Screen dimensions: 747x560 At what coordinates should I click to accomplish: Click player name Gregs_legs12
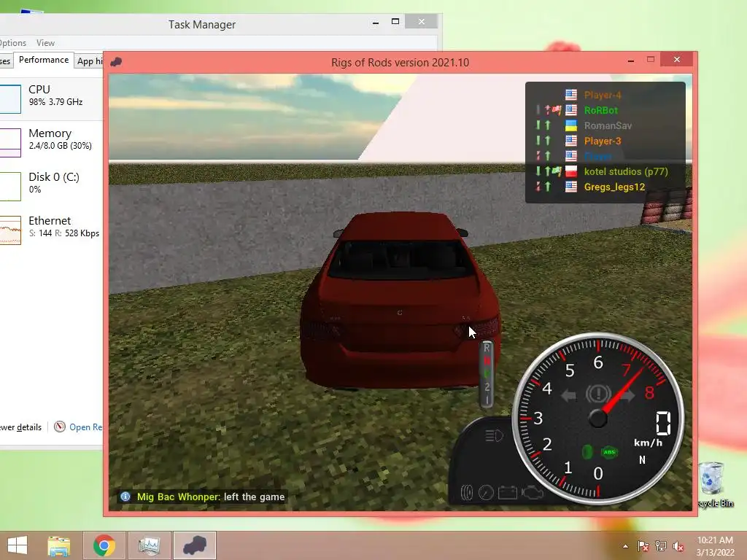[614, 187]
